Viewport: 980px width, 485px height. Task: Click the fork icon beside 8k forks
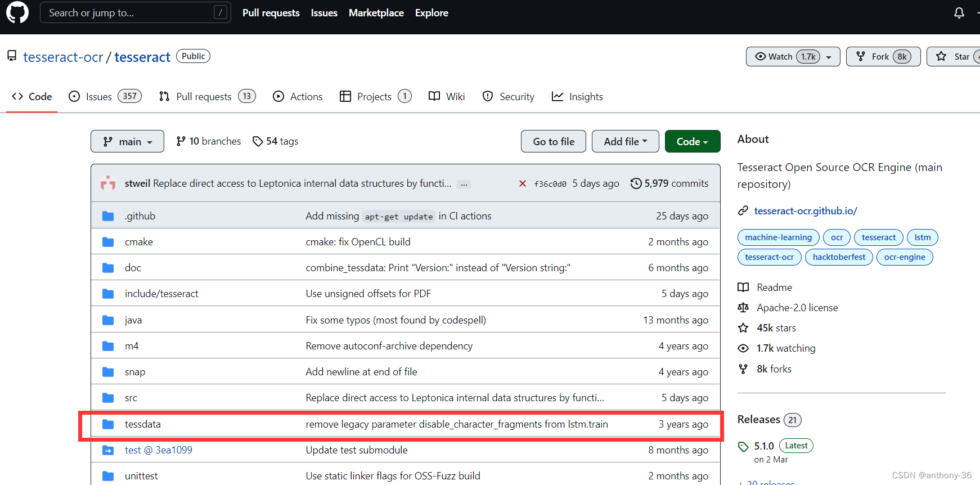743,369
